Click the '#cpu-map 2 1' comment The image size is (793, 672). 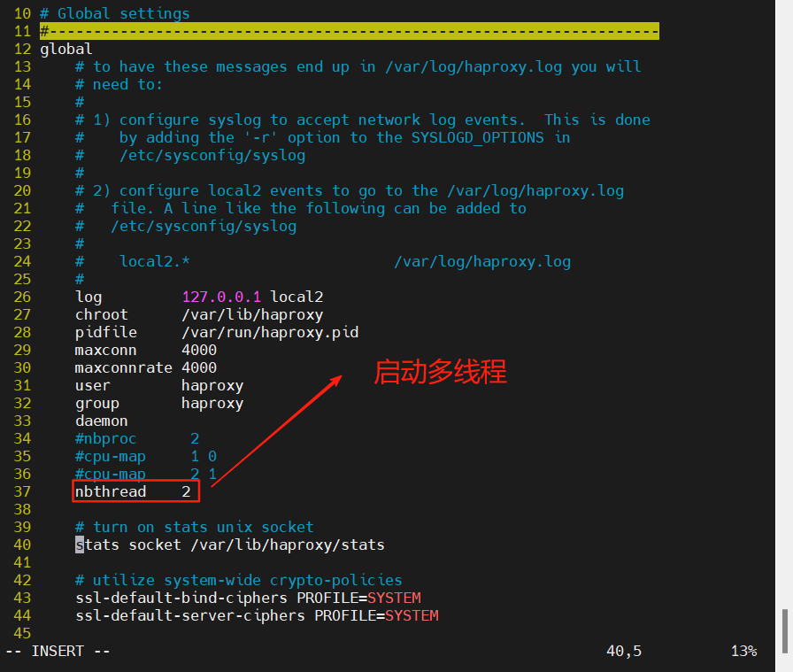point(146,475)
